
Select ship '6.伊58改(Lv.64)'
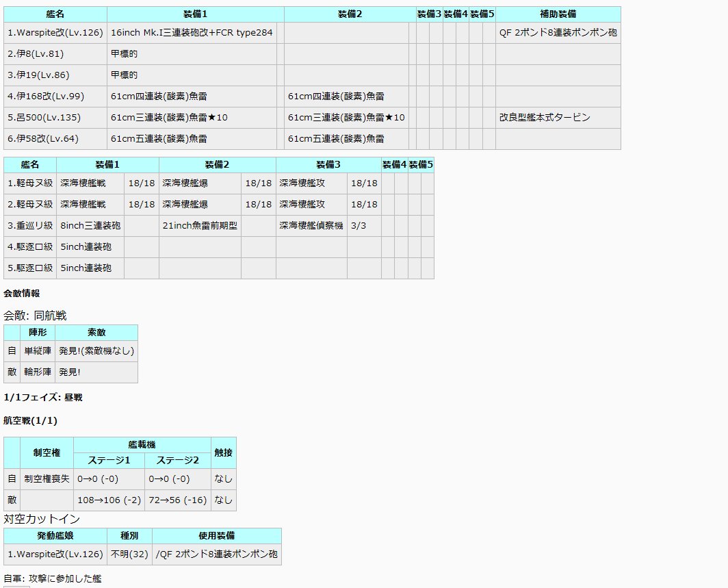55,139
